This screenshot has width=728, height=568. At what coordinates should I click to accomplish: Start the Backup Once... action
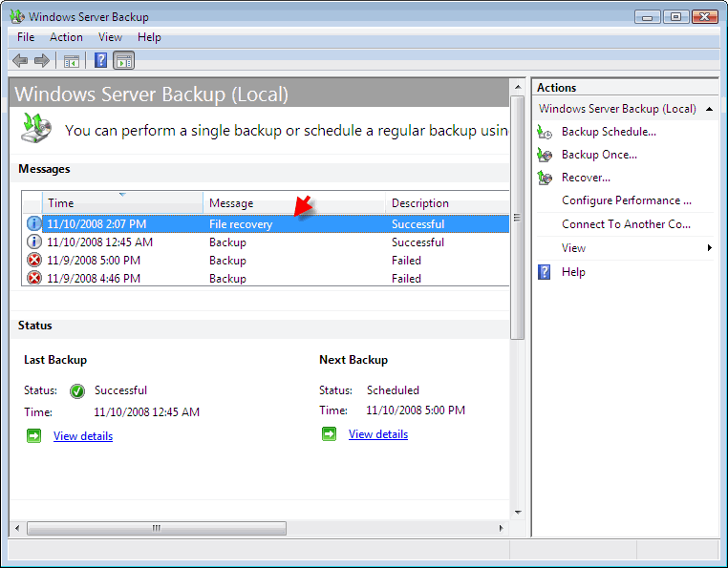[599, 155]
